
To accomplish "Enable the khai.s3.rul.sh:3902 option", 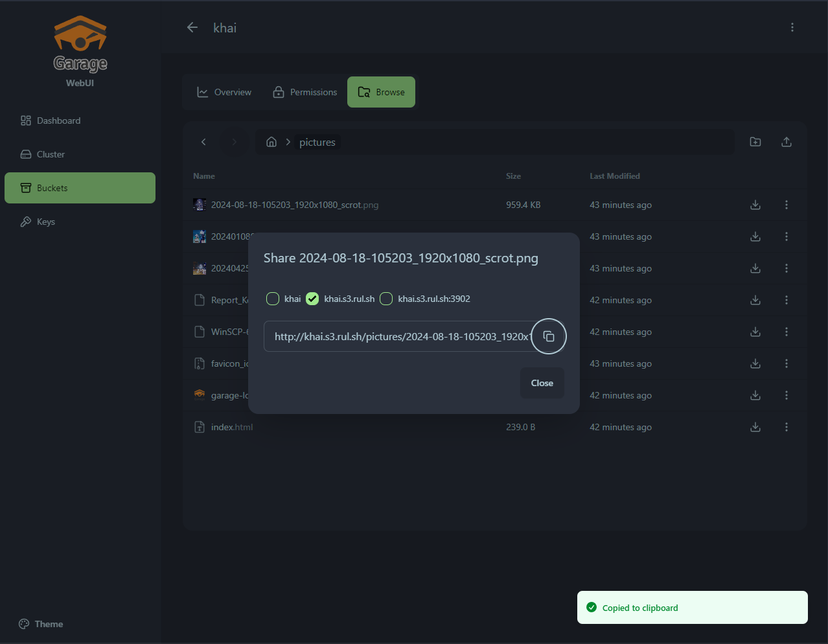I will [x=386, y=299].
